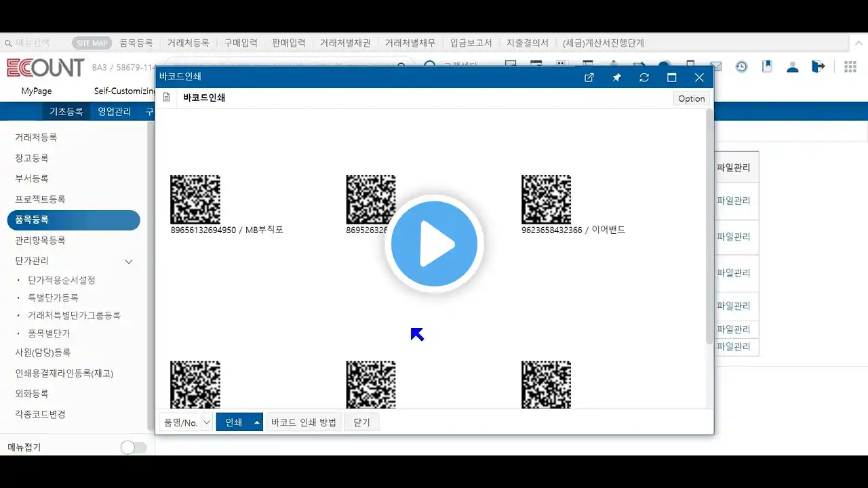Image resolution: width=868 pixels, height=488 pixels.
Task: Switch to the Self-Customizing tab
Action: 124,91
